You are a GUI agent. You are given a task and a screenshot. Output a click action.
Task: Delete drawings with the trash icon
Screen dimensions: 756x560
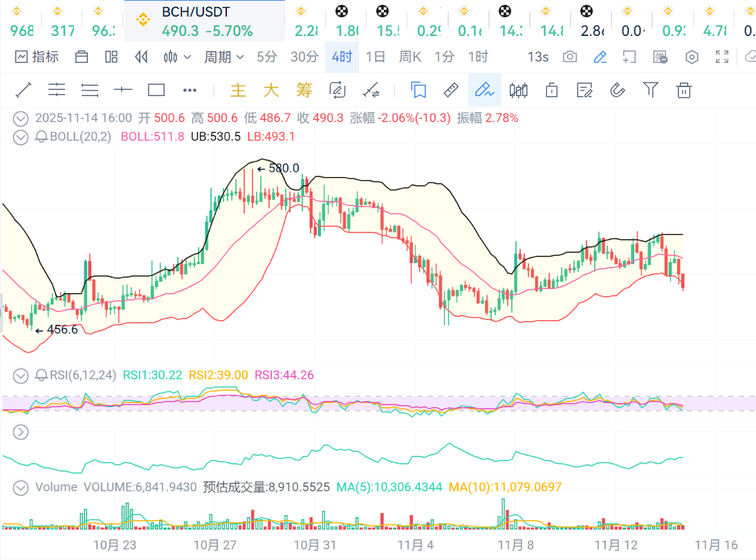(683, 90)
